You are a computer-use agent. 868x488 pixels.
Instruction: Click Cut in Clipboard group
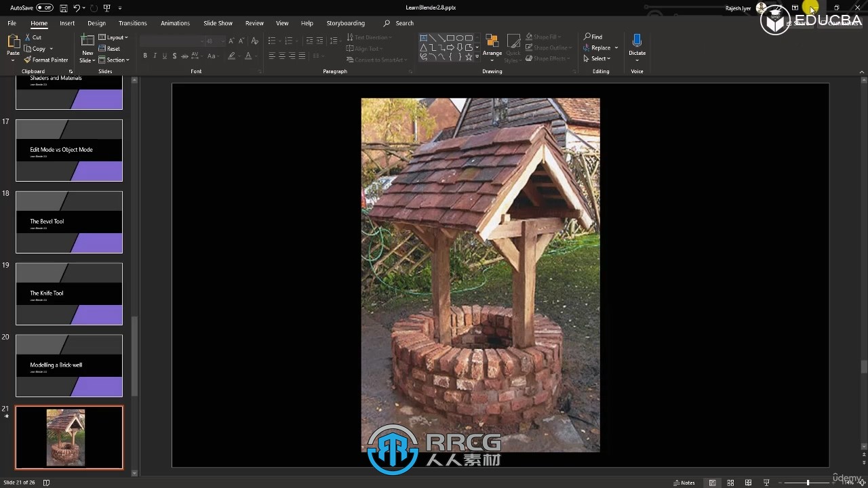tap(33, 37)
